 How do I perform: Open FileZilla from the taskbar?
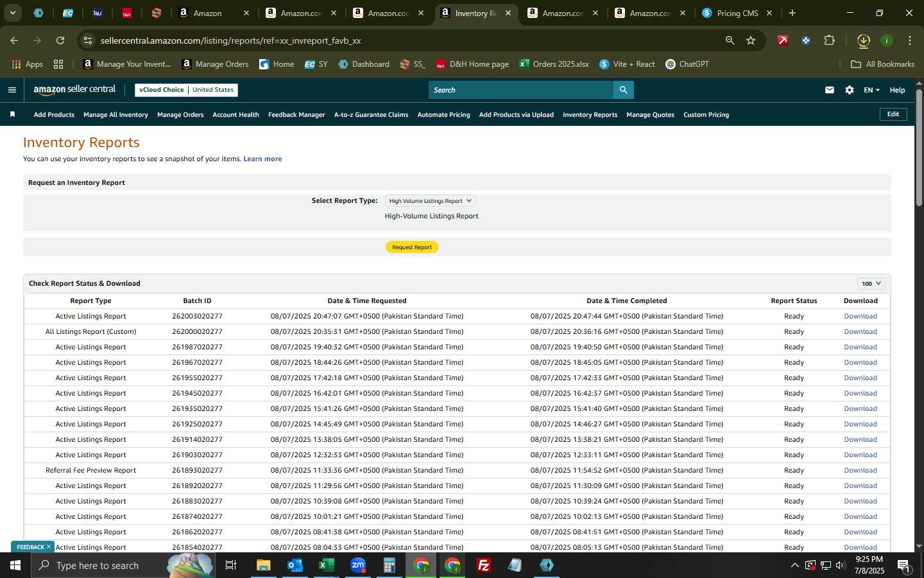click(x=484, y=565)
